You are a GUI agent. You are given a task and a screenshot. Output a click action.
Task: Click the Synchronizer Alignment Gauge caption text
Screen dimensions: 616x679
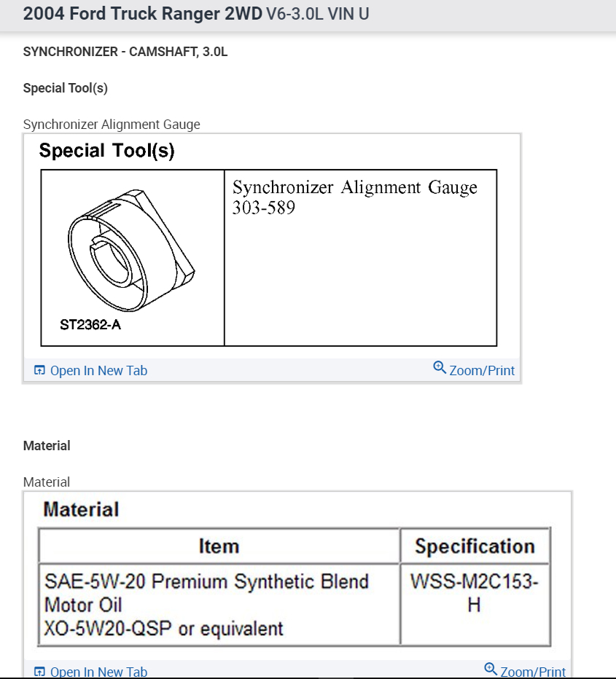(112, 125)
